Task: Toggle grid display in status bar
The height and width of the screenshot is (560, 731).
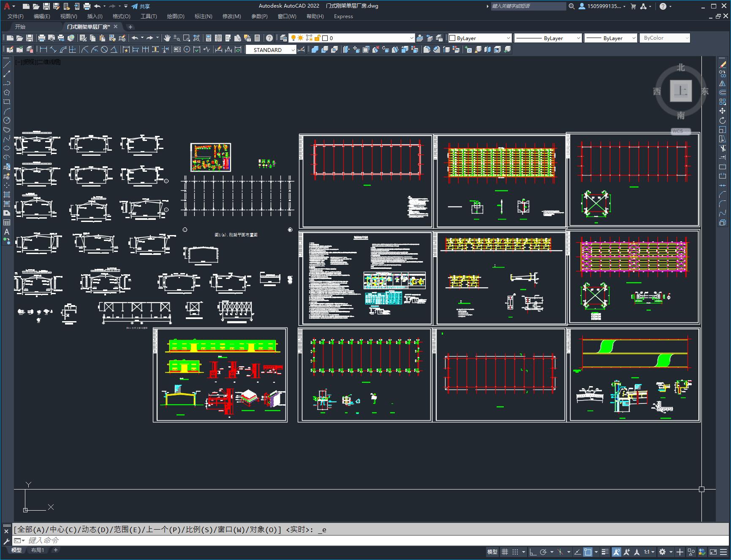Action: pos(505,552)
